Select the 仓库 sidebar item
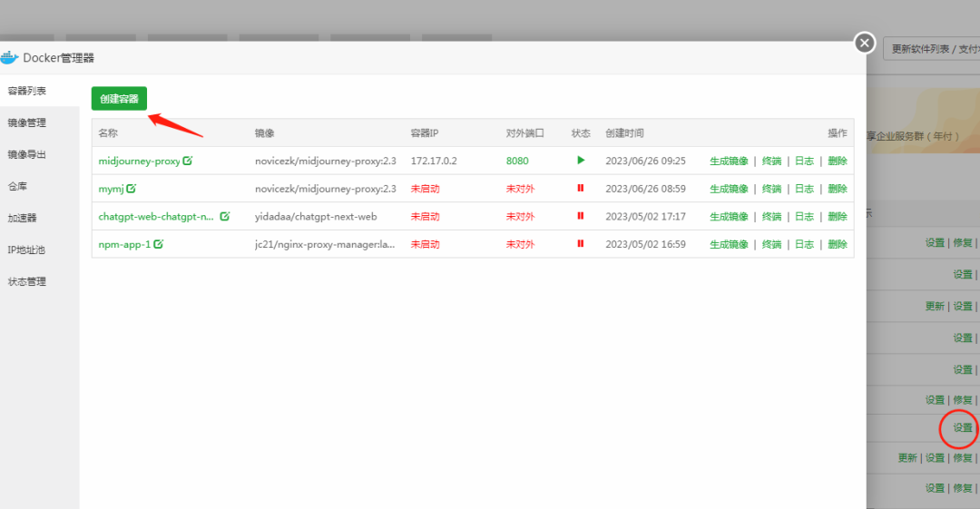Image resolution: width=980 pixels, height=509 pixels. [x=17, y=186]
